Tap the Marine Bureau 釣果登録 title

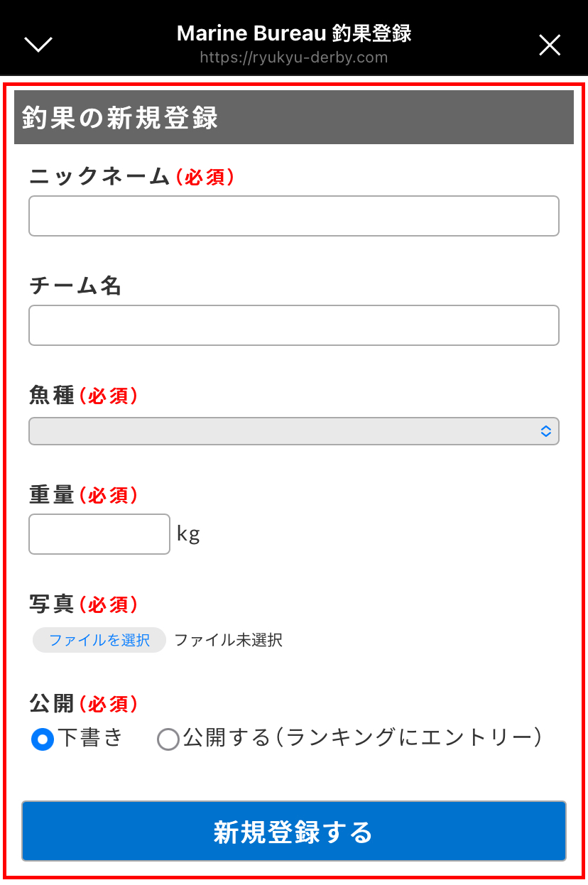coord(293,33)
